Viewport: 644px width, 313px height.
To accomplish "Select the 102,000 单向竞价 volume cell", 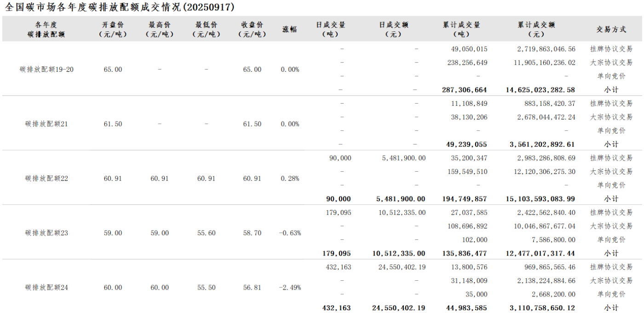I will (475, 240).
